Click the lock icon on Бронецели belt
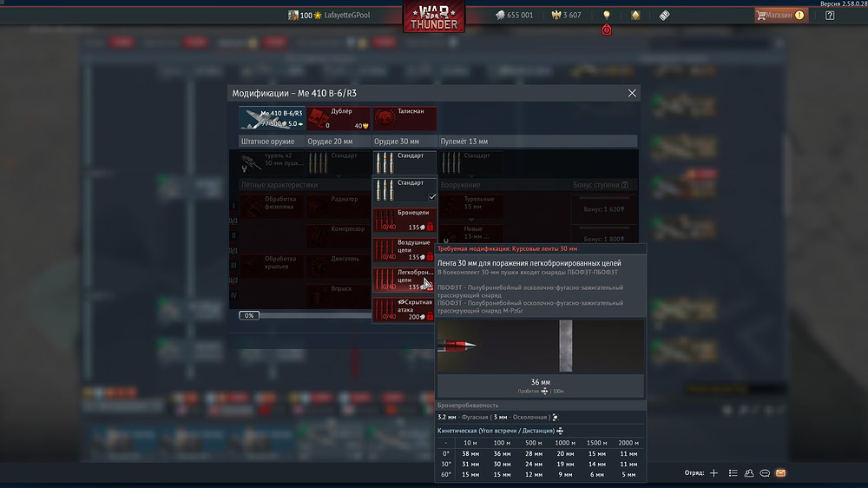868x488 pixels. click(x=431, y=227)
